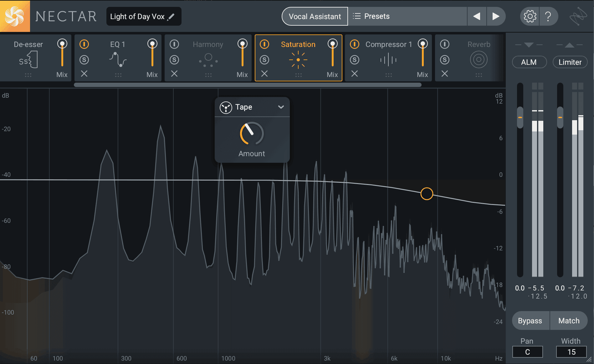Toggle Compressor 1 power button

click(355, 44)
